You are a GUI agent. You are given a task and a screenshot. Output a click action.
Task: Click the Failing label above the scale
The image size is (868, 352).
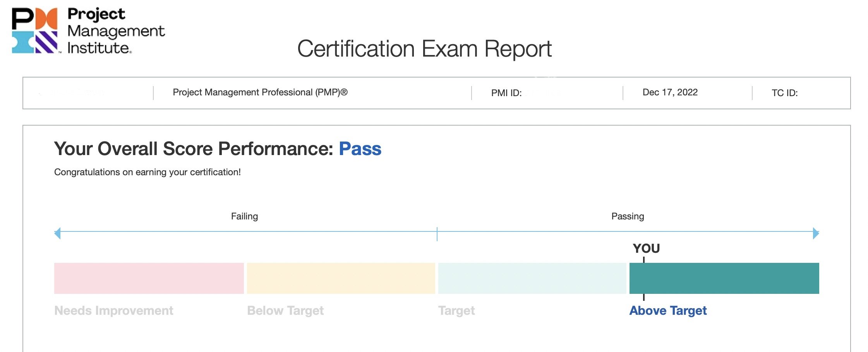244,216
